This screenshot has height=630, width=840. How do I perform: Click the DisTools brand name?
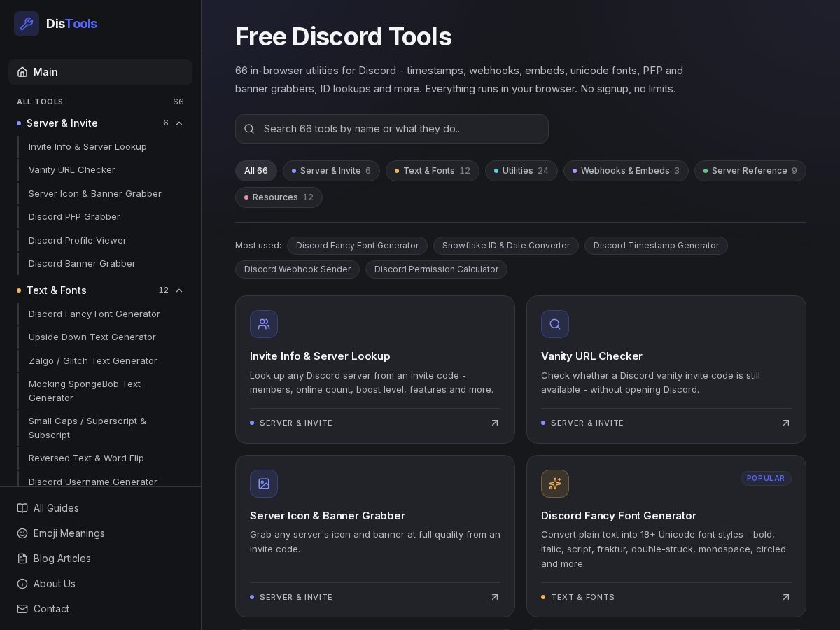coord(71,24)
